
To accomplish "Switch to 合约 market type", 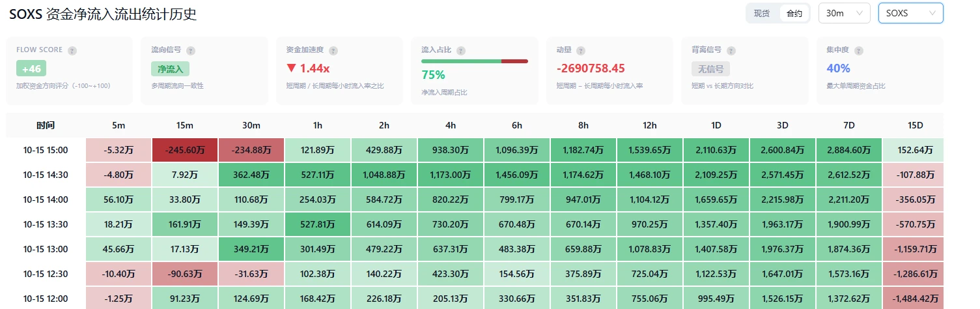I will (794, 13).
